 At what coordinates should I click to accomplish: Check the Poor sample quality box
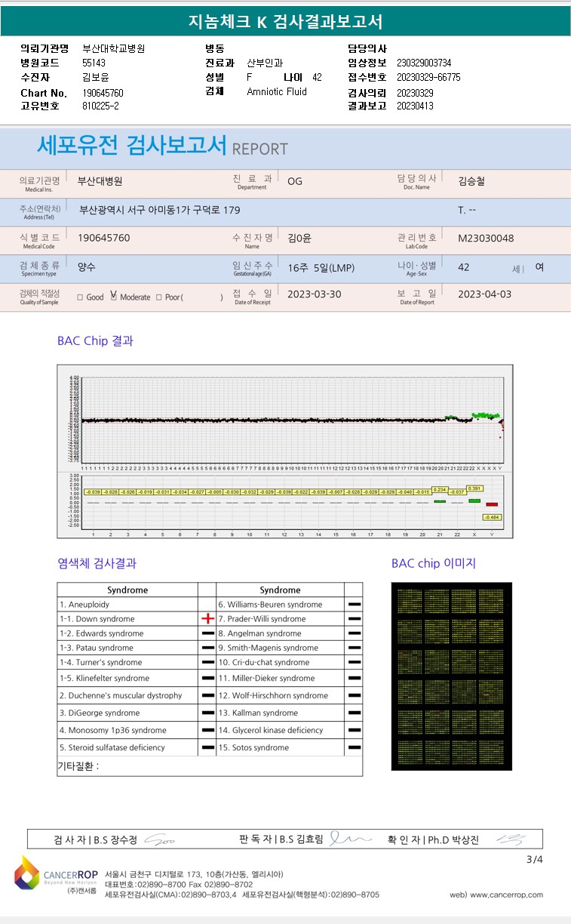pyautogui.click(x=158, y=297)
